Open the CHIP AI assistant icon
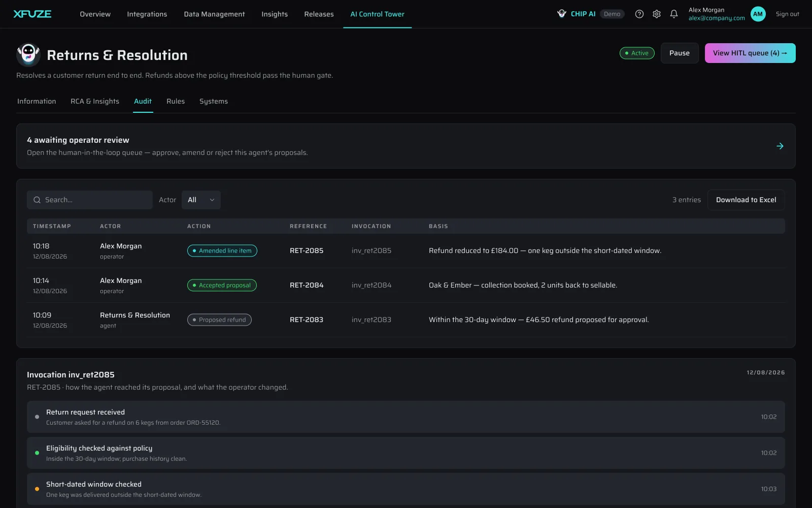This screenshot has width=812, height=508. tap(562, 14)
